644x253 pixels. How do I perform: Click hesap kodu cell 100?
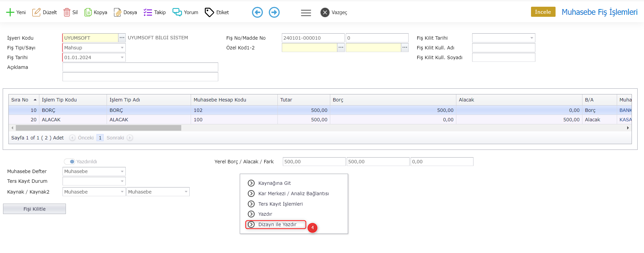point(234,120)
